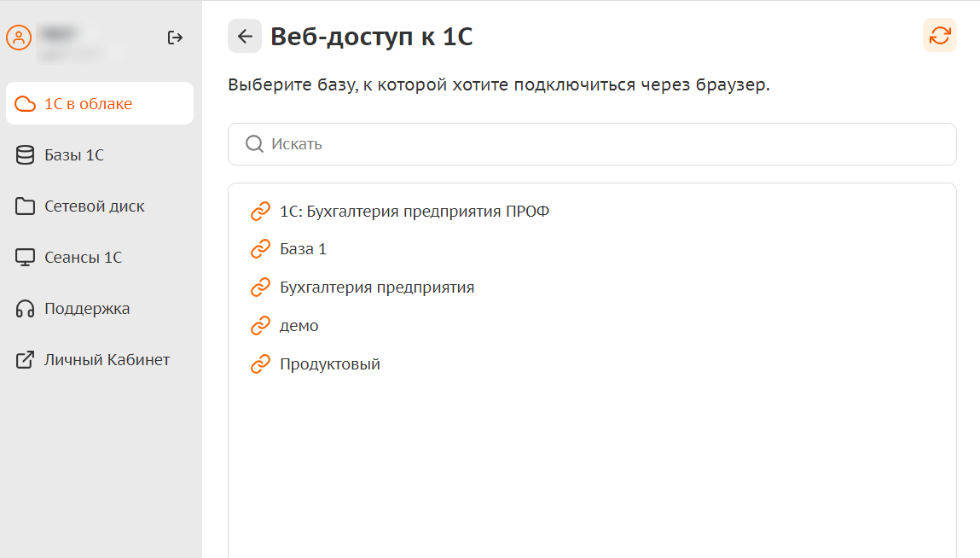Click the monitor icon for Сеансы 1С
The width and height of the screenshot is (980, 558).
pyautogui.click(x=26, y=258)
